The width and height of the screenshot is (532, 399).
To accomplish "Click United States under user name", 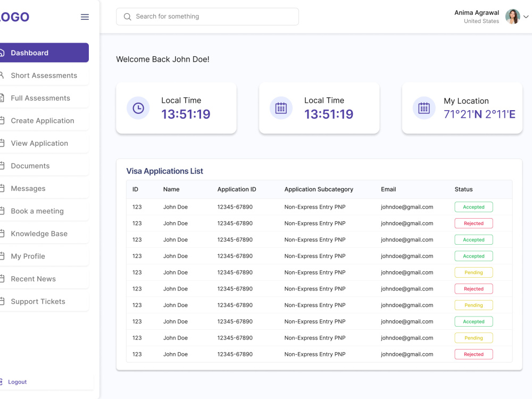I will [x=481, y=21].
